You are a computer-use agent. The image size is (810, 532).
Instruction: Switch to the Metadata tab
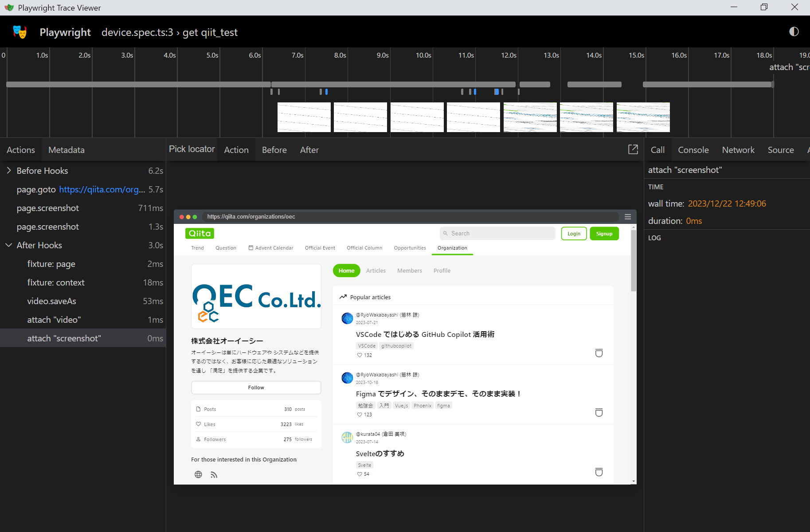coord(66,150)
